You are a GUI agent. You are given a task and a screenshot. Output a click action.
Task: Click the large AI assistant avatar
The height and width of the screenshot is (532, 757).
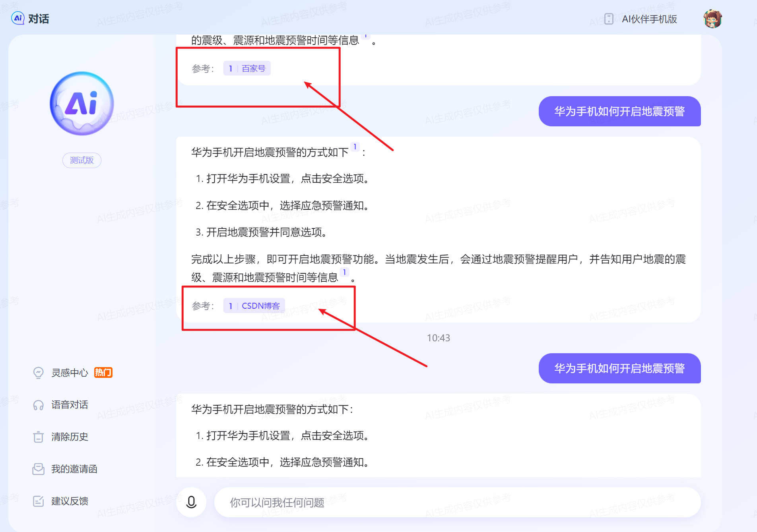[82, 103]
